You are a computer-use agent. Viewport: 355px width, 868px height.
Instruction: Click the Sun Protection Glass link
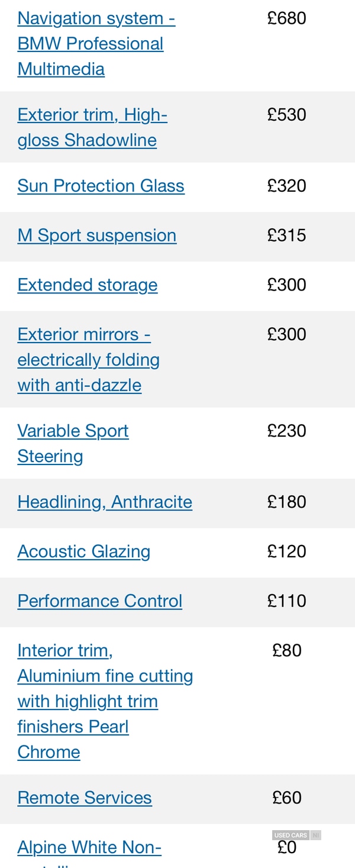[x=101, y=186]
